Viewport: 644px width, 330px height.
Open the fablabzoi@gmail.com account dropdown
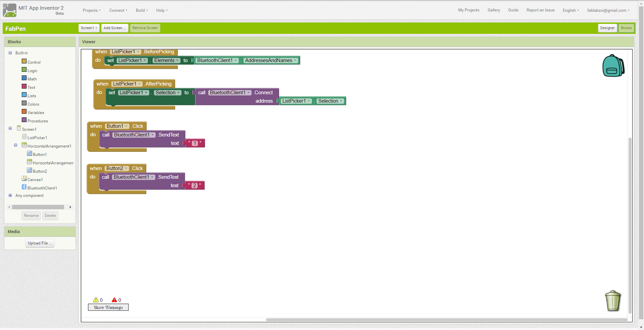click(608, 10)
